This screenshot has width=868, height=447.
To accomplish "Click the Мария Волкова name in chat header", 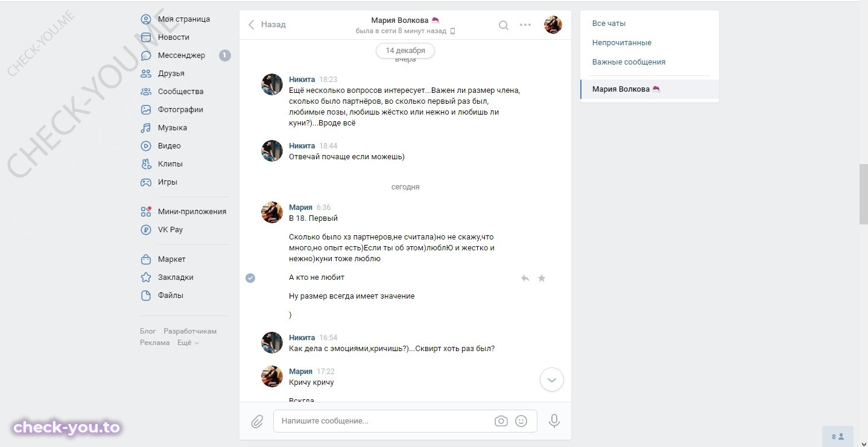I will tap(400, 21).
